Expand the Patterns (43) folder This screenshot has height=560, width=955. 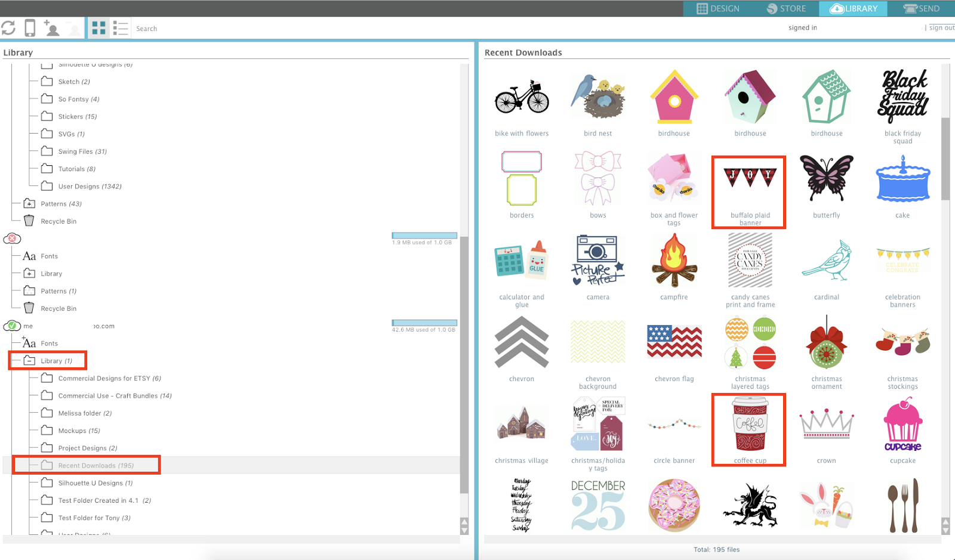click(x=29, y=203)
